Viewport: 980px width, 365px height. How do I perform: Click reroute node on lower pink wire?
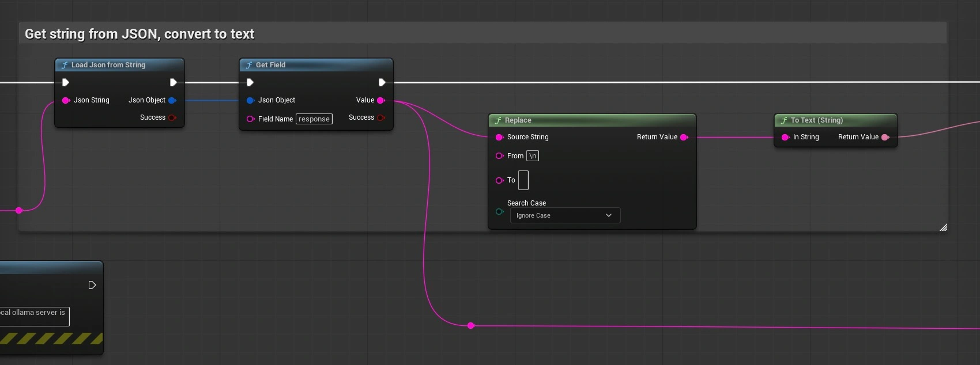[x=471, y=326]
